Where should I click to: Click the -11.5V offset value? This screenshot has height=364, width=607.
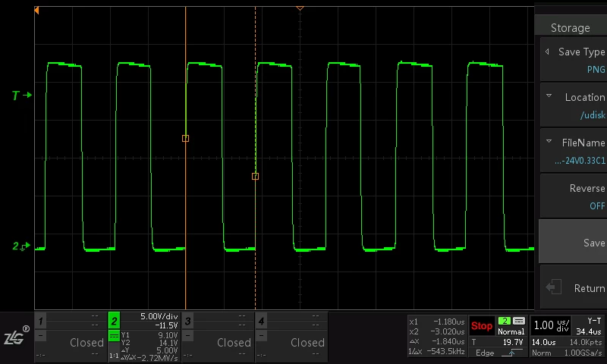(x=166, y=325)
